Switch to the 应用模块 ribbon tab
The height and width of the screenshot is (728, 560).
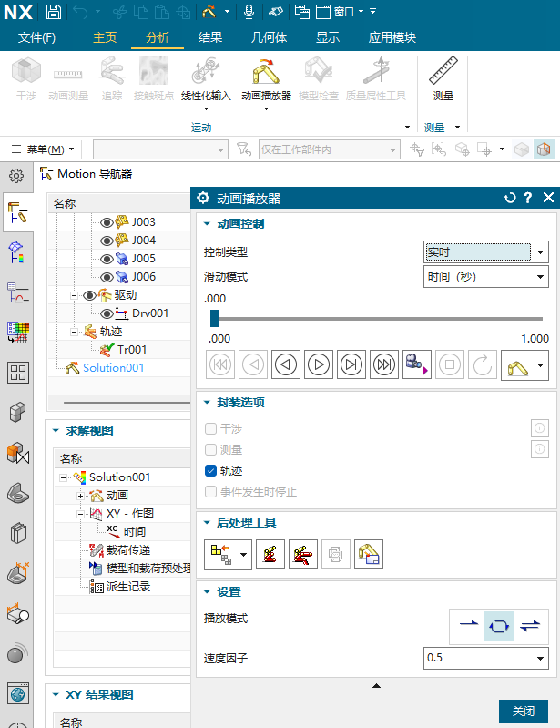(x=392, y=37)
